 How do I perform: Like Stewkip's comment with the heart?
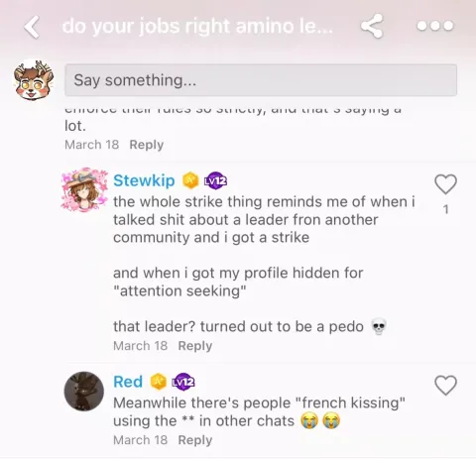tap(445, 183)
